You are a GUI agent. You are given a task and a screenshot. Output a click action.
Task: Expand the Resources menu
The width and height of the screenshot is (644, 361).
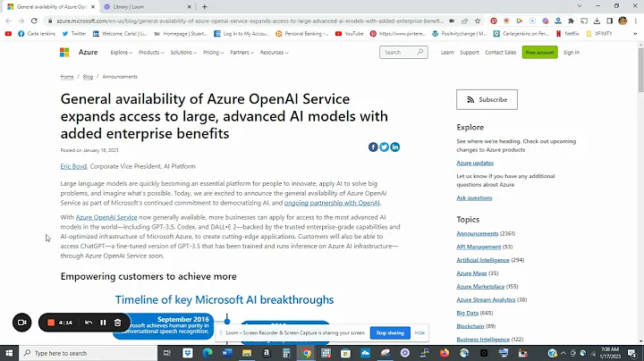(274, 53)
